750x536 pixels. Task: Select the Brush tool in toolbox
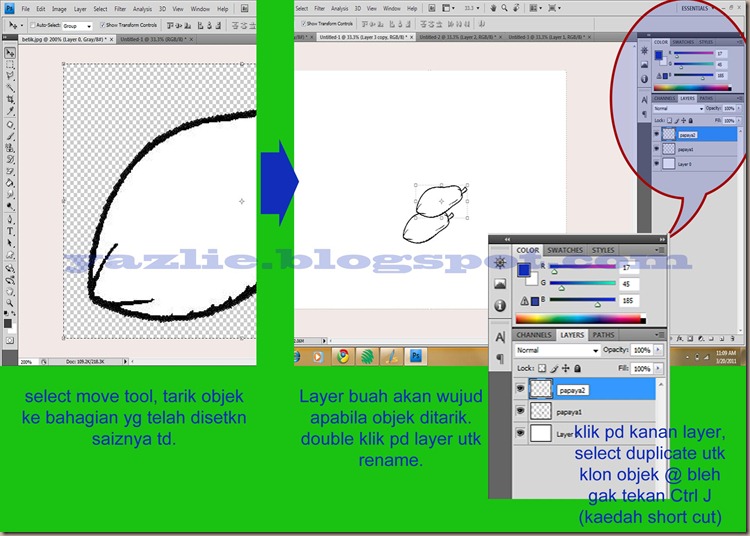(10, 137)
